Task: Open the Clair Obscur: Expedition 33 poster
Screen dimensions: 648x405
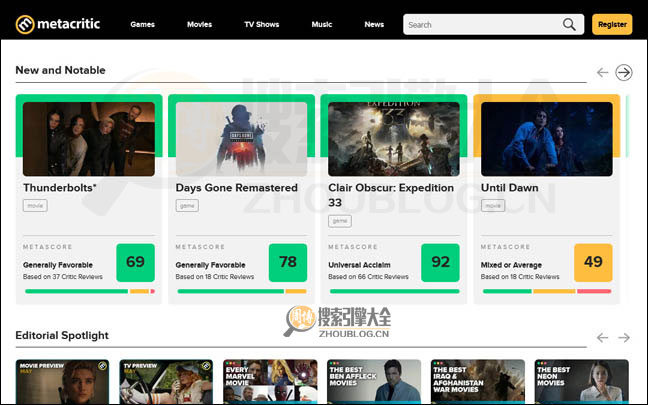Action: pyautogui.click(x=394, y=139)
